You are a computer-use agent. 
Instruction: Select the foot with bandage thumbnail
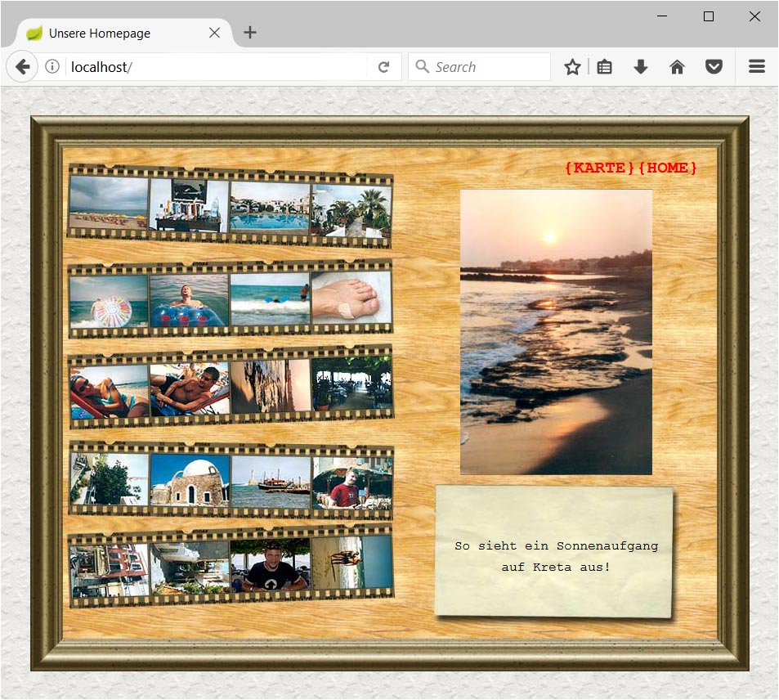[351, 298]
